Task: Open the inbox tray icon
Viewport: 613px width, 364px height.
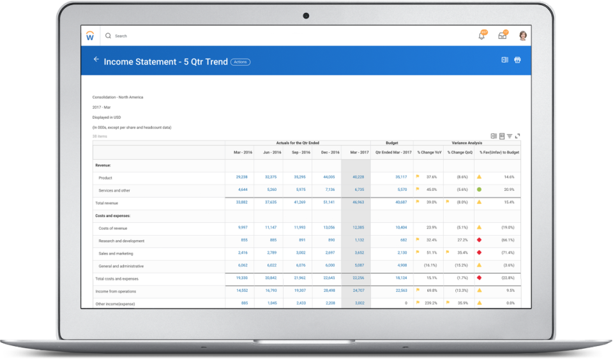Action: (x=503, y=36)
